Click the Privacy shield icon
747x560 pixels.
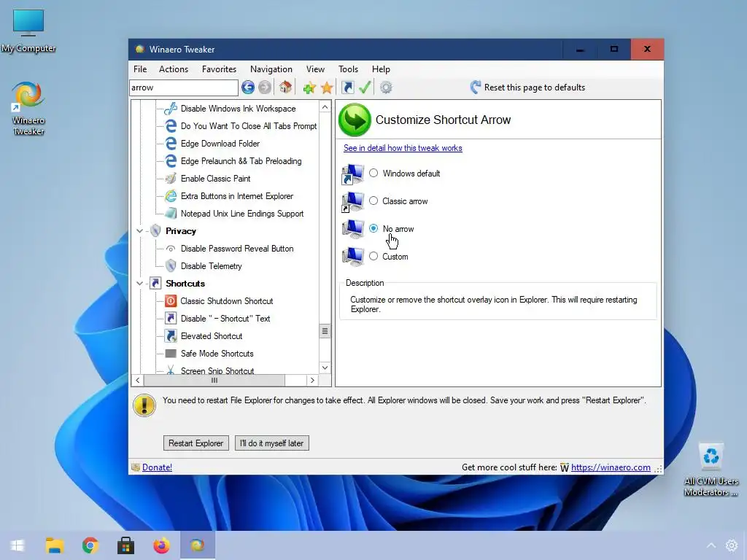(155, 231)
